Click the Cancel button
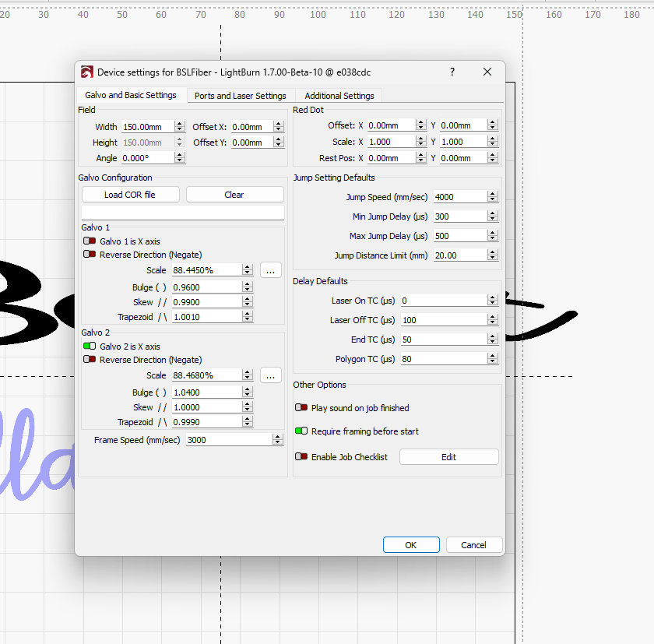The height and width of the screenshot is (644, 654). (474, 545)
